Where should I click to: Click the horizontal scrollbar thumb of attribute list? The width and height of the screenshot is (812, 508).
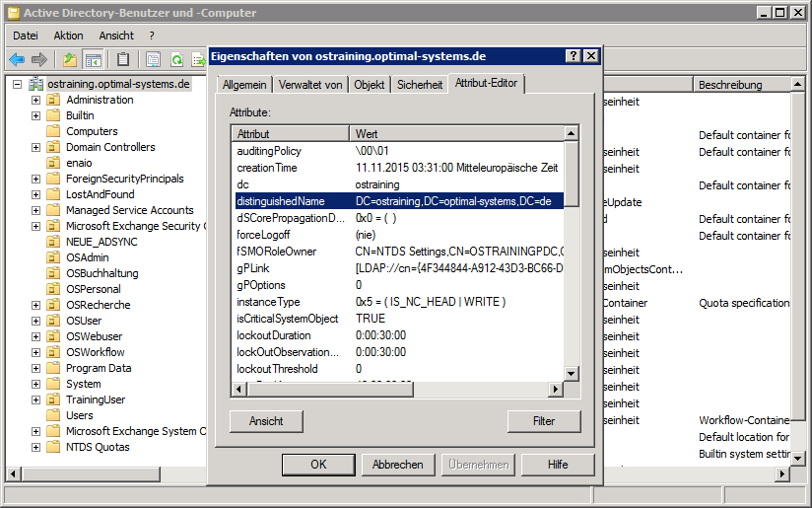point(331,389)
